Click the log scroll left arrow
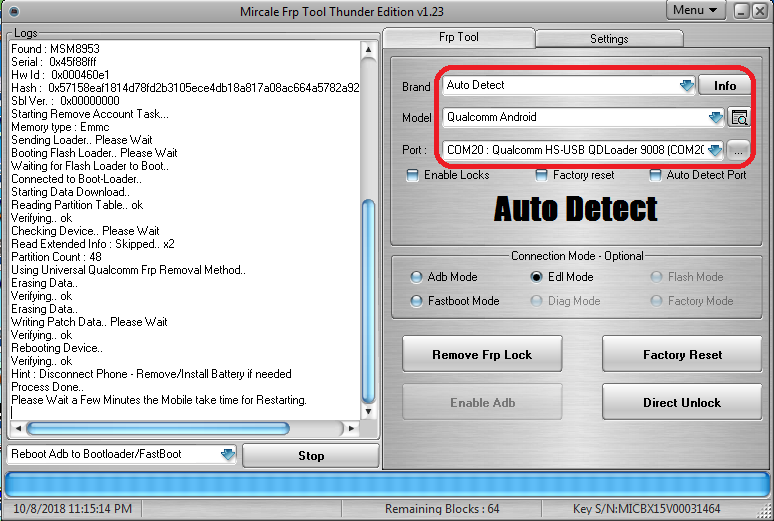774x521 pixels. point(18,428)
